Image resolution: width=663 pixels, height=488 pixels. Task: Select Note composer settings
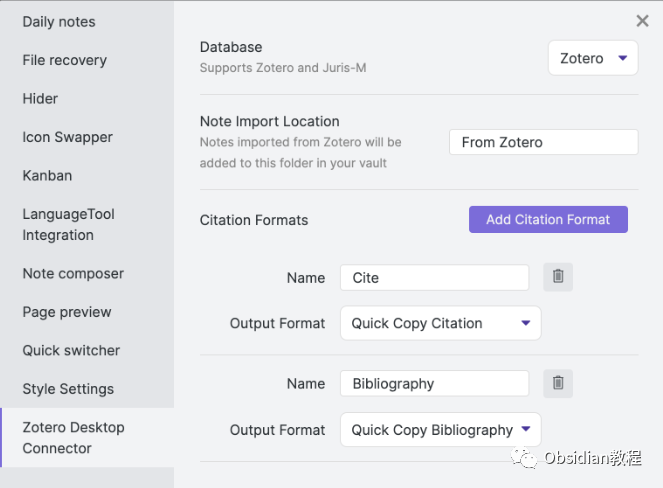(x=73, y=274)
